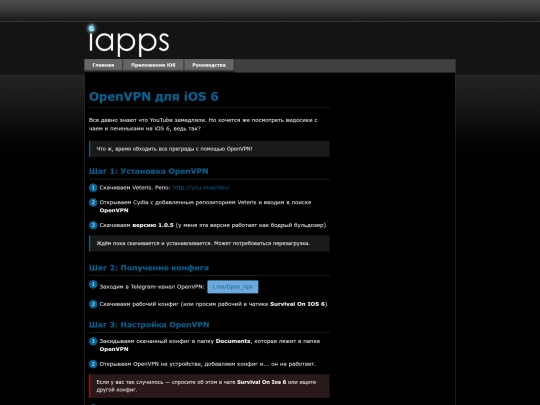Click the Шаг 1: Установка OpenVPN heading

coord(149,171)
